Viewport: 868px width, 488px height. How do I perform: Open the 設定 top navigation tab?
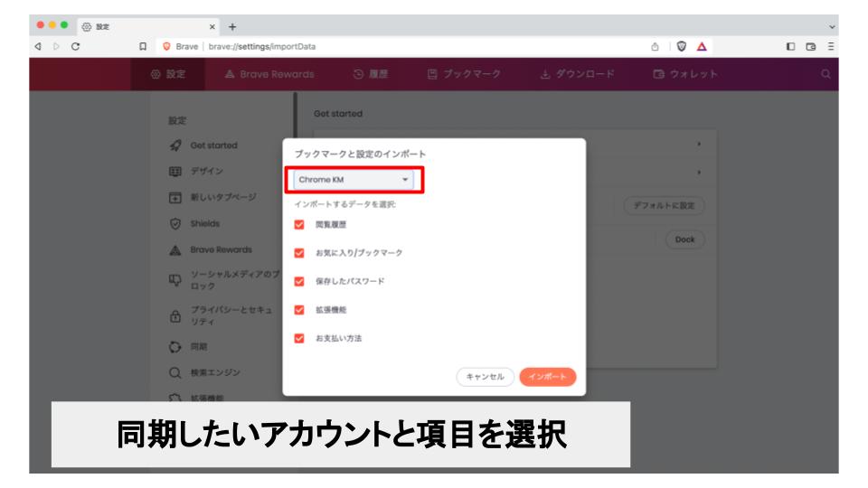168,74
